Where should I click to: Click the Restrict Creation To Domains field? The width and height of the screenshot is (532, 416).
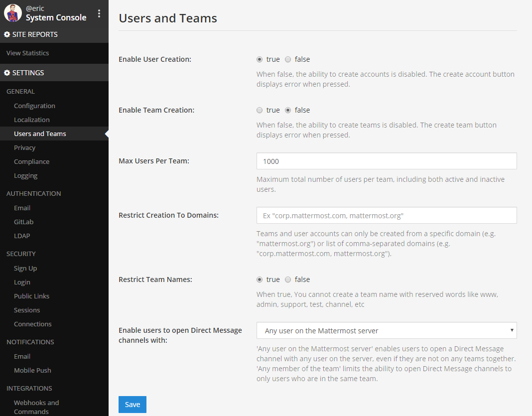[387, 215]
